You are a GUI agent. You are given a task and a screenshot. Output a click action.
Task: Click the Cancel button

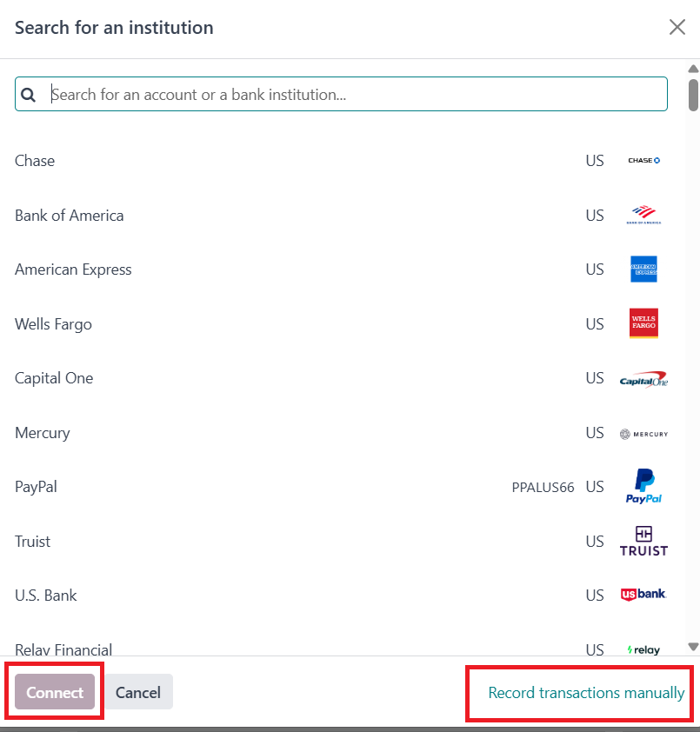pos(138,692)
